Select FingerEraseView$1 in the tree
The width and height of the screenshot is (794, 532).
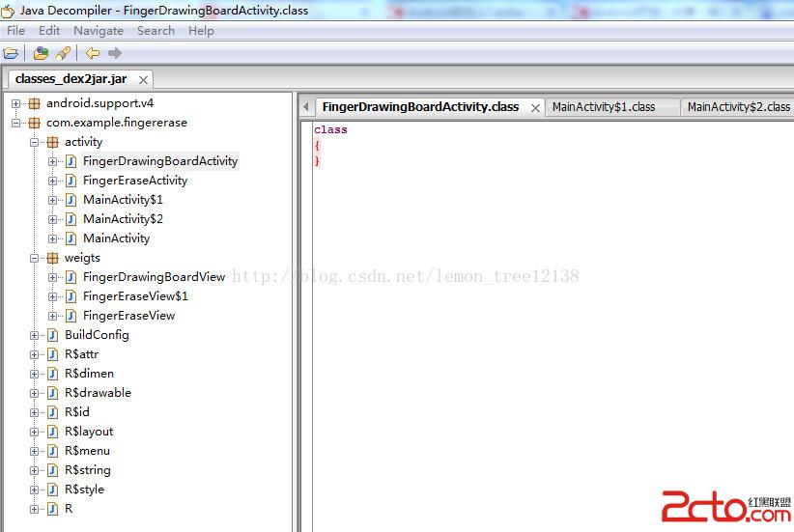[x=135, y=296]
